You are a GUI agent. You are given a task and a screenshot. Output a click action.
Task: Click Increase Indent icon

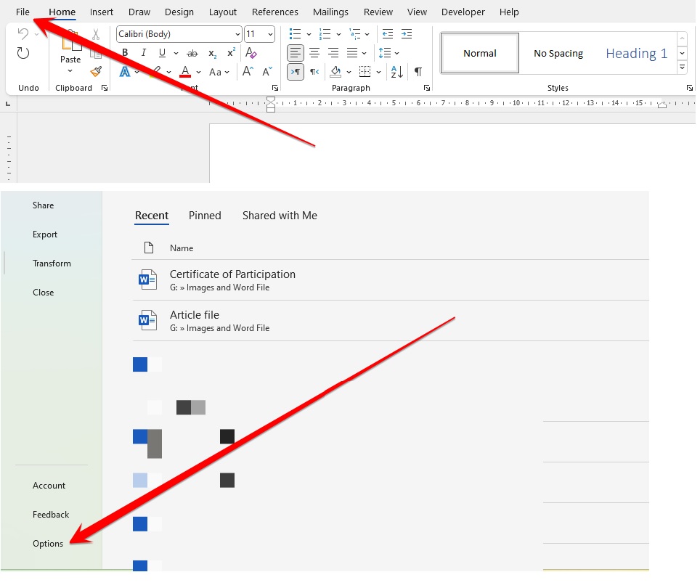[407, 34]
